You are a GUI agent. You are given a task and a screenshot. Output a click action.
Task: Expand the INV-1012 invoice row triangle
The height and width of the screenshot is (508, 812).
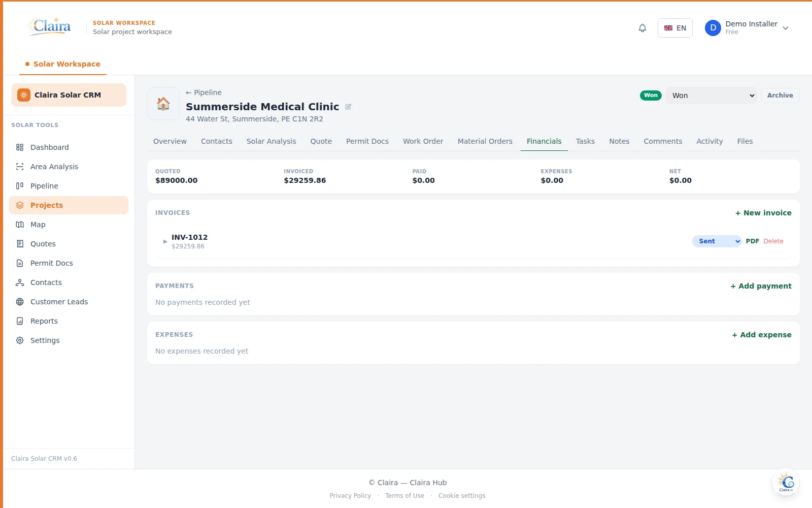(165, 242)
